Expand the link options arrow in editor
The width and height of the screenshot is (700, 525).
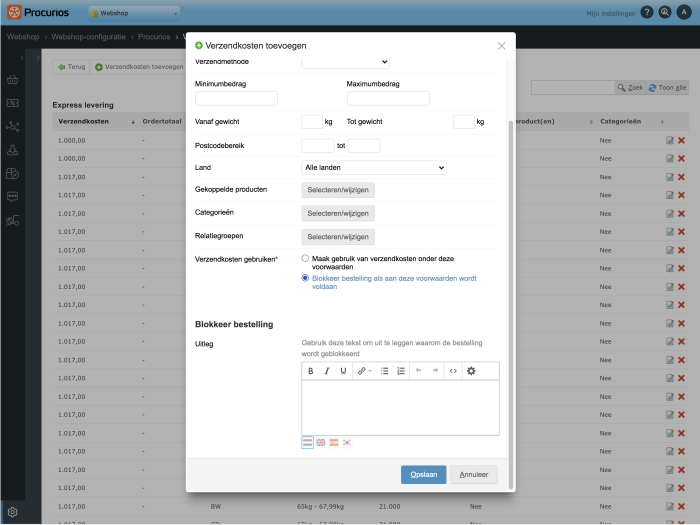click(x=370, y=371)
